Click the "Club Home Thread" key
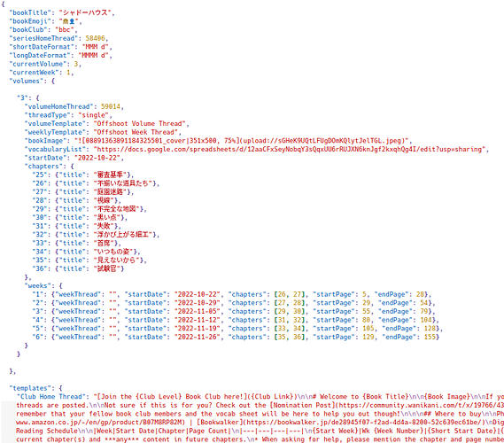This screenshot has height=443, width=504. [51, 396]
